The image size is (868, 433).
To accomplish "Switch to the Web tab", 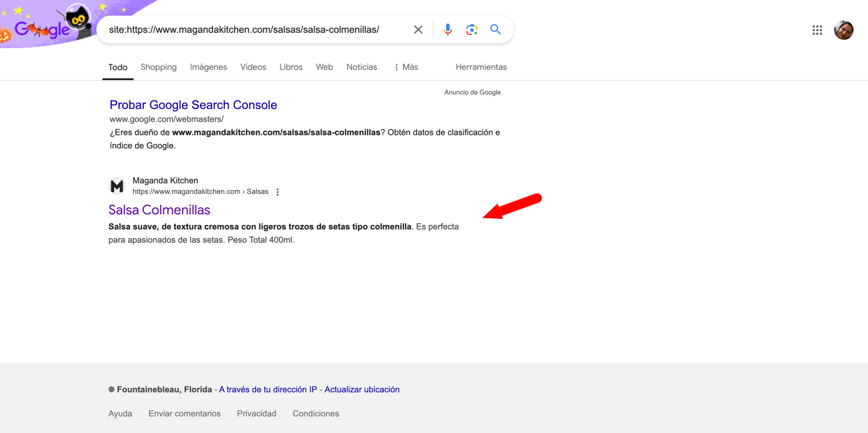I will [x=324, y=67].
